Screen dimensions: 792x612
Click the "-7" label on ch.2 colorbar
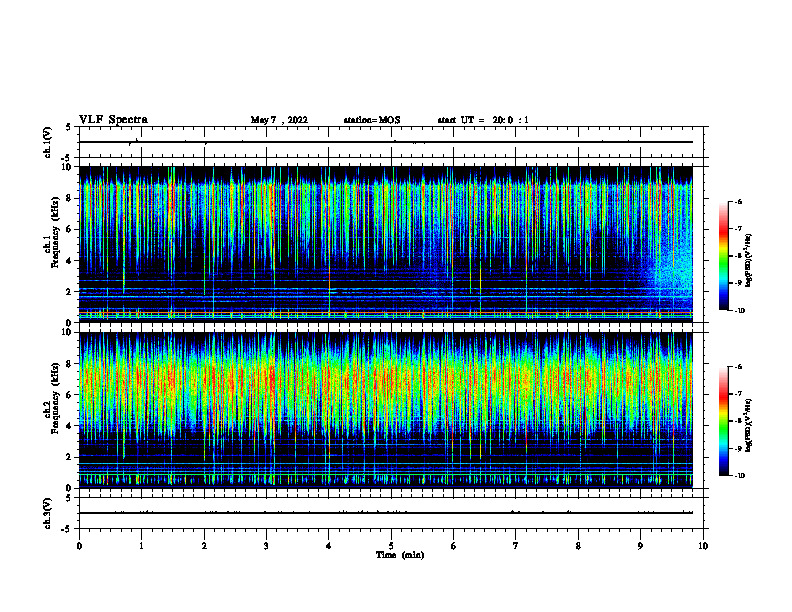(x=738, y=394)
